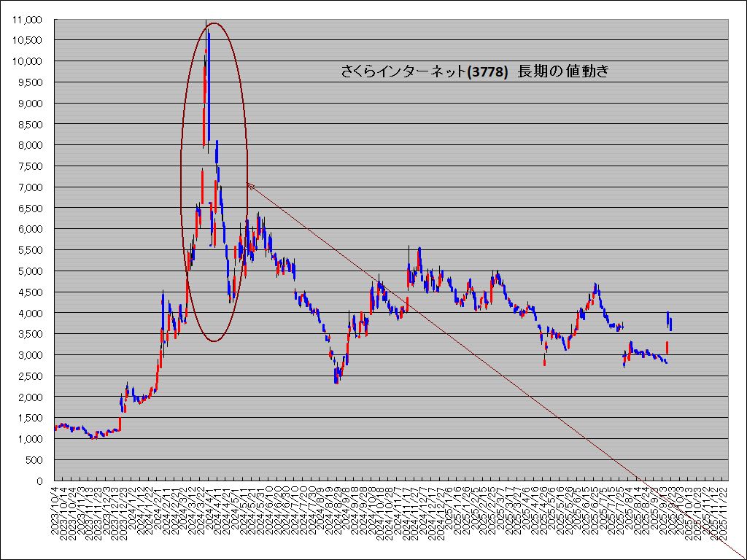Click the 5,500 y-axis label
The height and width of the screenshot is (560, 747).
pos(30,250)
